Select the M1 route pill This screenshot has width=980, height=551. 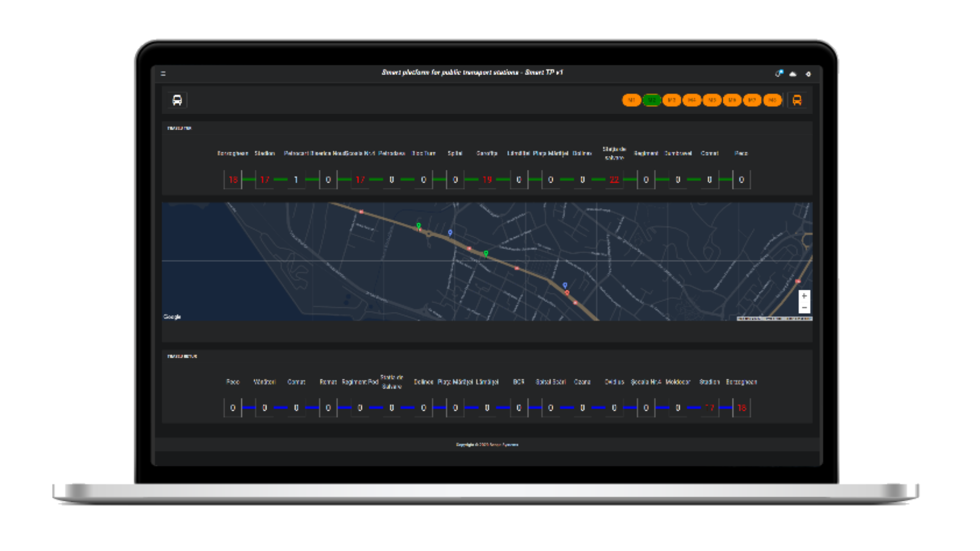(x=631, y=100)
